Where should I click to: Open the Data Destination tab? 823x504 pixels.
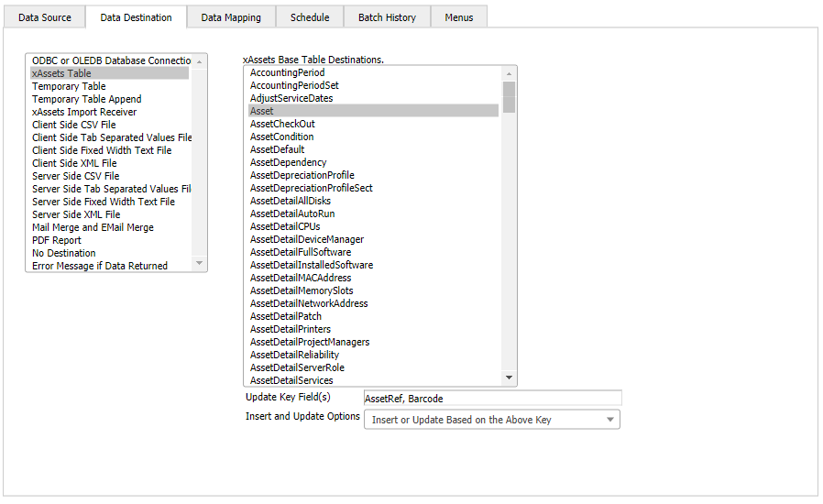point(136,17)
